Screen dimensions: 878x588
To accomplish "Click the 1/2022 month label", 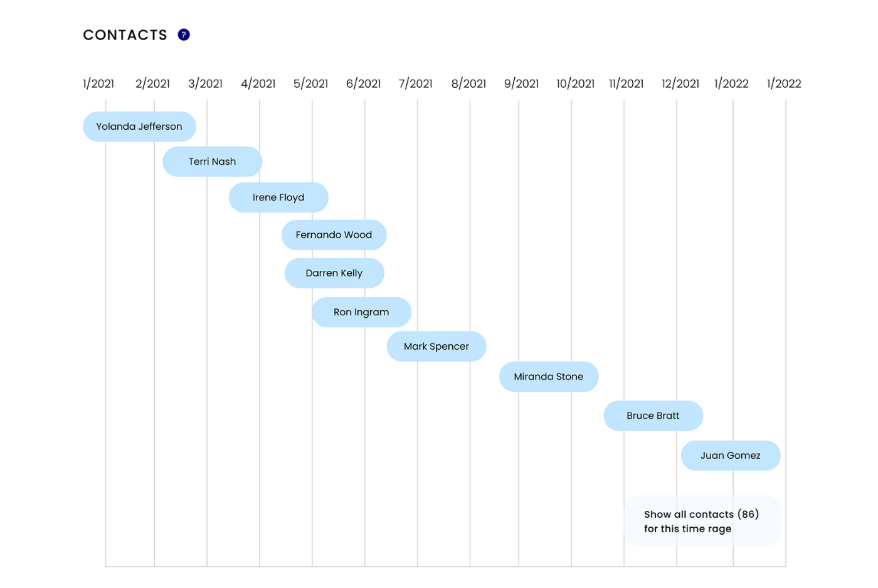I will click(x=731, y=83).
